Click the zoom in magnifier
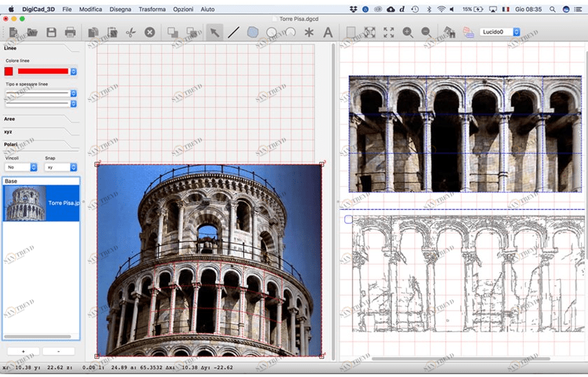This screenshot has height=377, width=588. click(408, 32)
